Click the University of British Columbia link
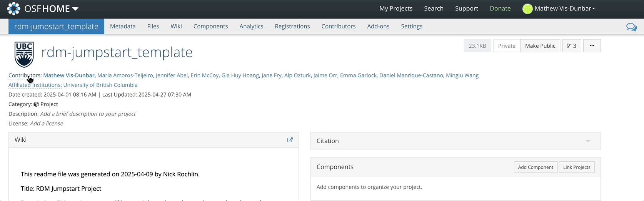 (x=100, y=85)
